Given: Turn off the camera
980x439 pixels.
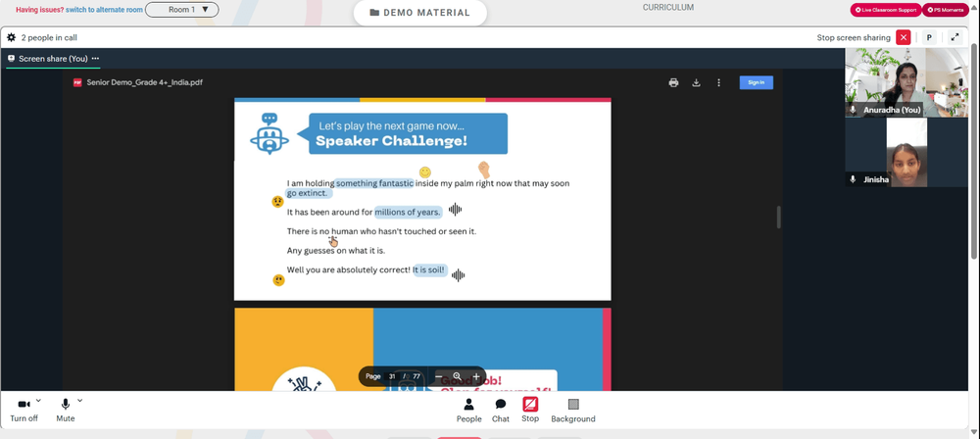Looking at the screenshot, I should tap(24, 411).
